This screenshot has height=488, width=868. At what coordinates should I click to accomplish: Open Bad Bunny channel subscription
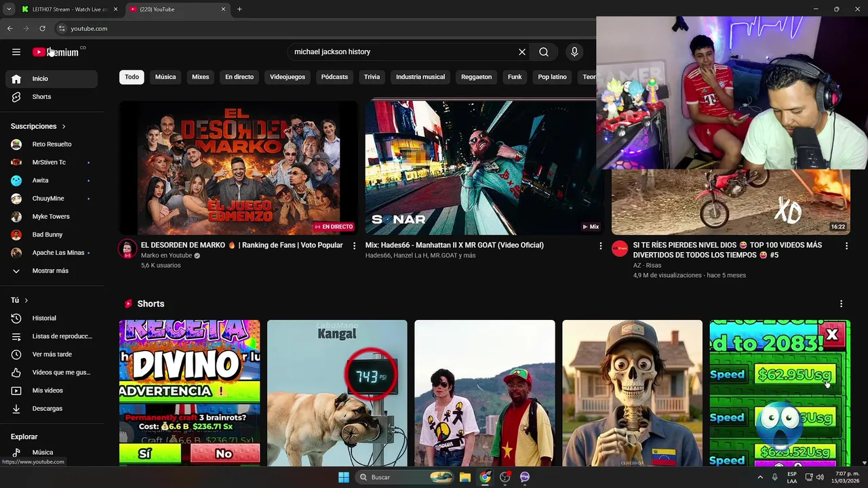click(x=52, y=235)
